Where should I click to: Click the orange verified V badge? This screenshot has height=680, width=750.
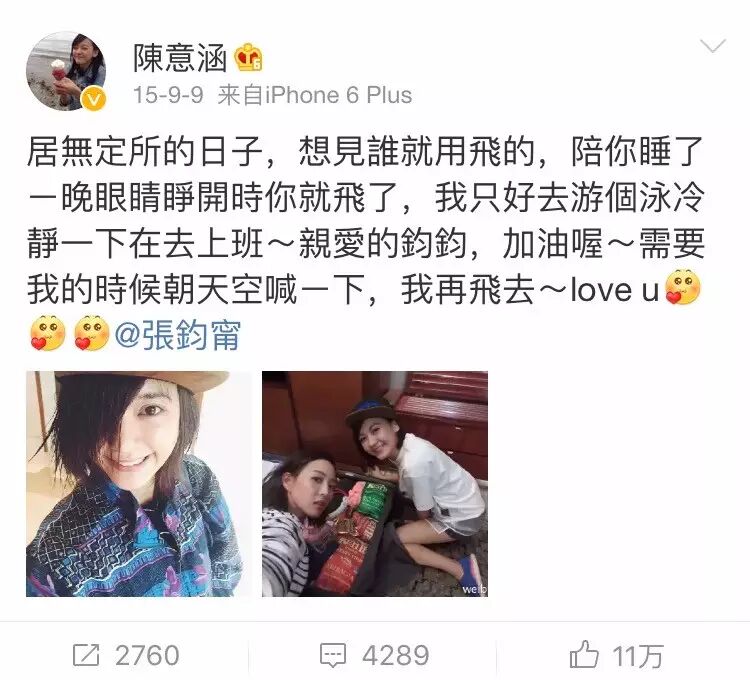pyautogui.click(x=94, y=99)
